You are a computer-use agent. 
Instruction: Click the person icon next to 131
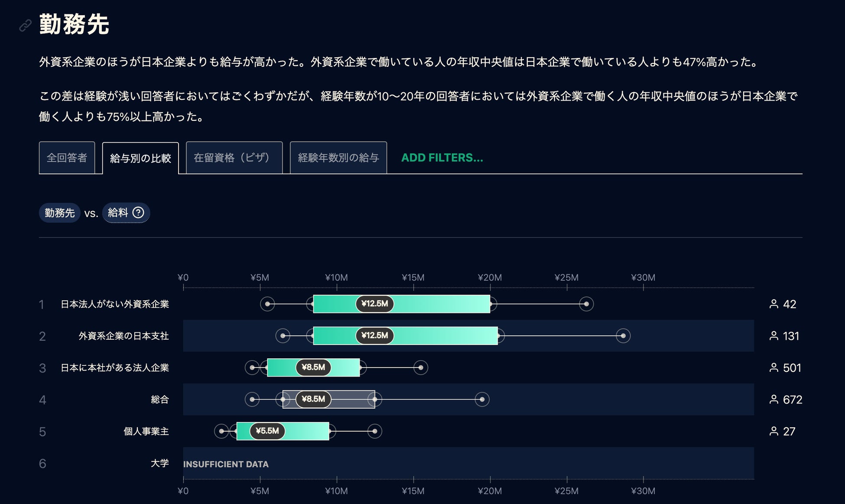773,336
